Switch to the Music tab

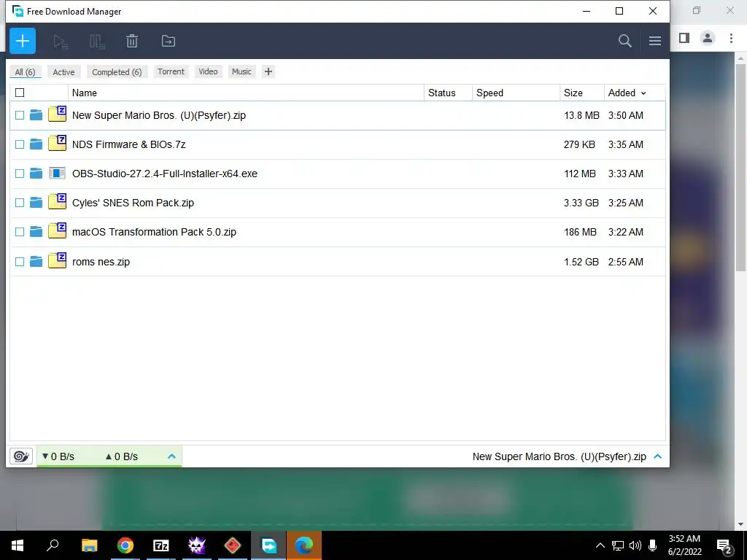(241, 71)
